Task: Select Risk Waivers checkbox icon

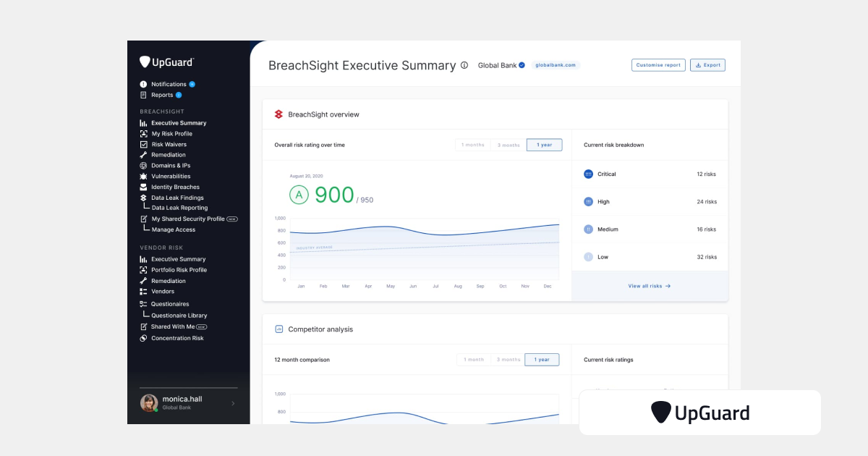Action: [x=143, y=144]
